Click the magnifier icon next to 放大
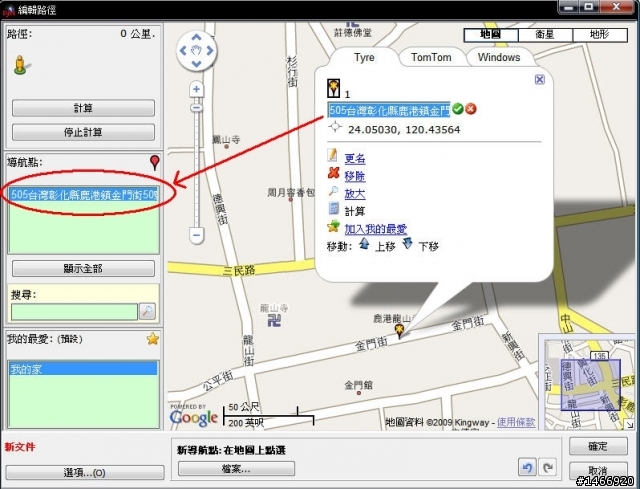Screen dimensions: 640x489 333,191
